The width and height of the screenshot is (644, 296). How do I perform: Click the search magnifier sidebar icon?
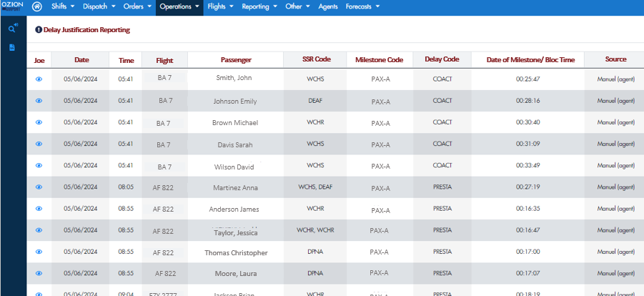pyautogui.click(x=13, y=28)
